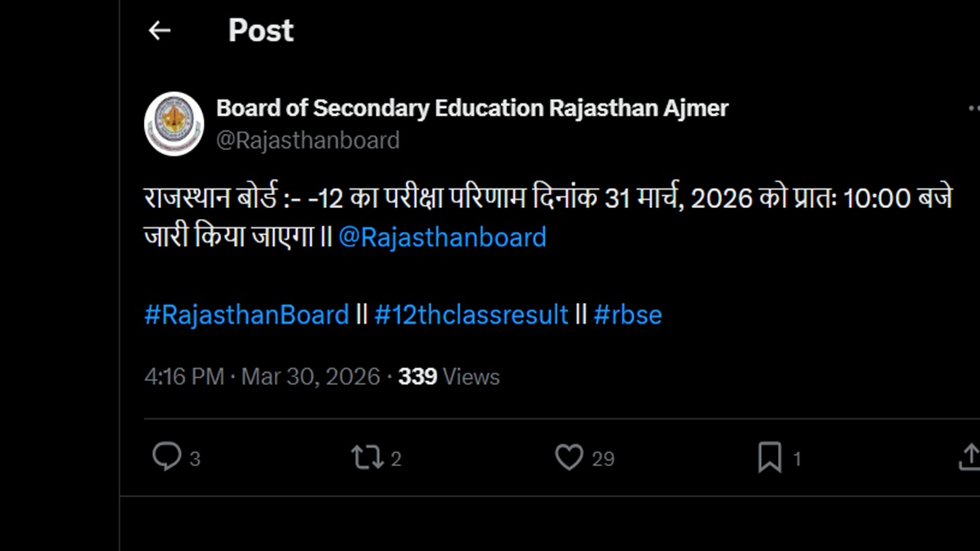The image size is (980, 551).
Task: Open the #12thclassresult hashtag
Action: pyautogui.click(x=472, y=315)
